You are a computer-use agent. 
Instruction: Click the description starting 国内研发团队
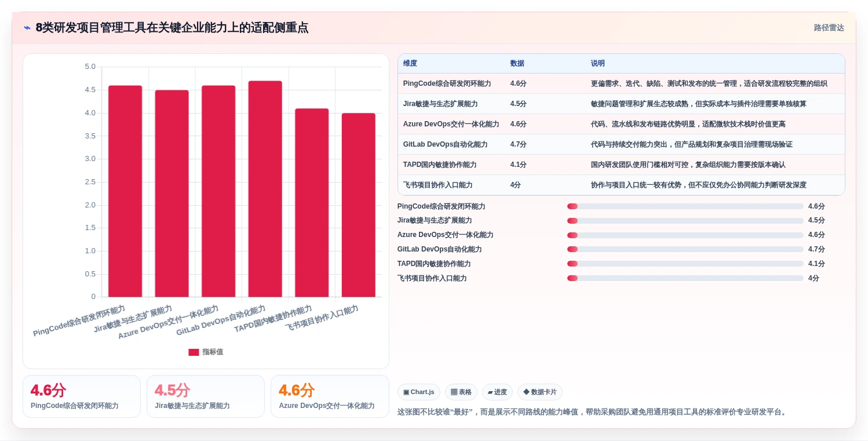(x=688, y=165)
